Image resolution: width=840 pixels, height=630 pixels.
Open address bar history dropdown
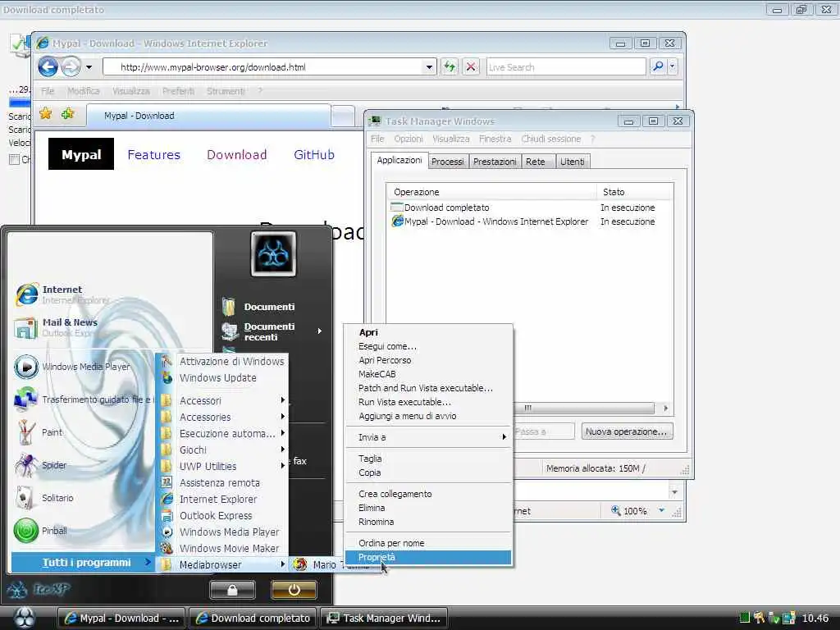click(x=429, y=67)
